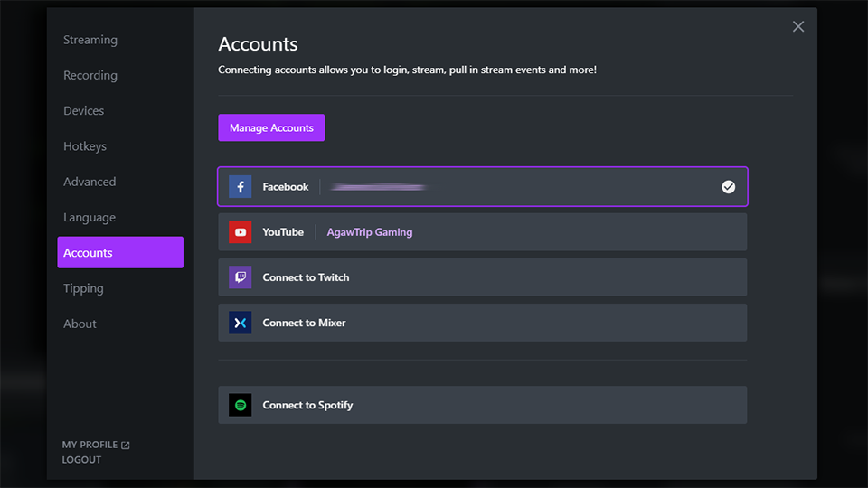
Task: Click the Manage Accounts button
Action: click(271, 127)
